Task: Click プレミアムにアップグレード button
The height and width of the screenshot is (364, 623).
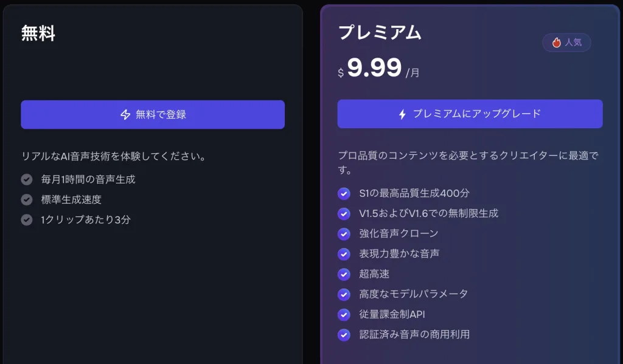Action: tap(470, 114)
